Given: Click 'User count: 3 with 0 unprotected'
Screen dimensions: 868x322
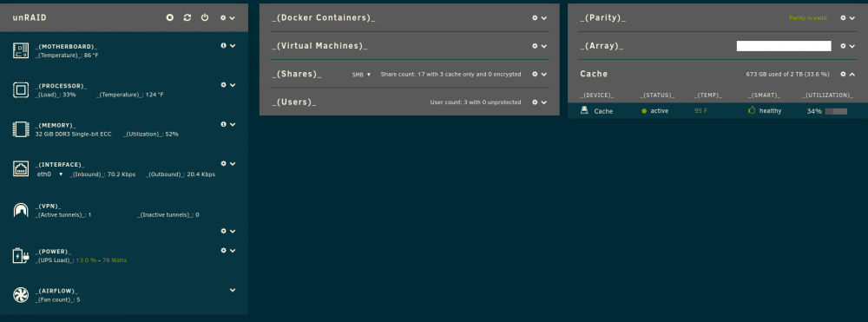Looking at the screenshot, I should pos(476,102).
